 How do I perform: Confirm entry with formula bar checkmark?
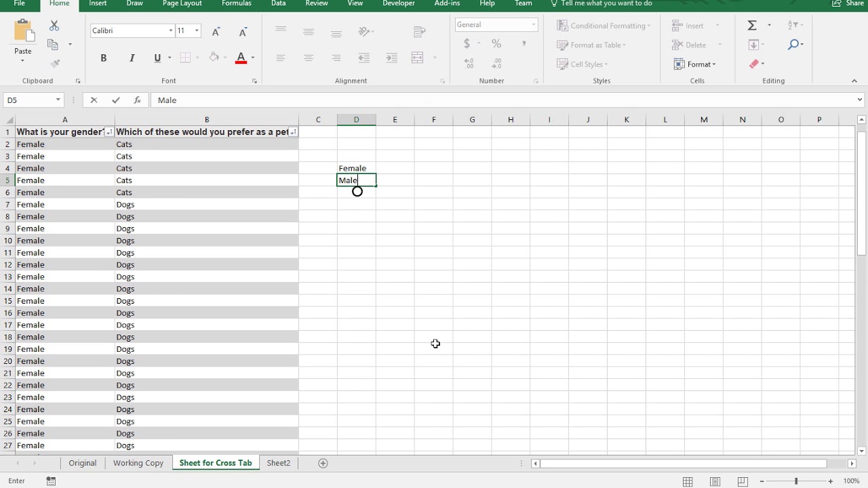[116, 100]
